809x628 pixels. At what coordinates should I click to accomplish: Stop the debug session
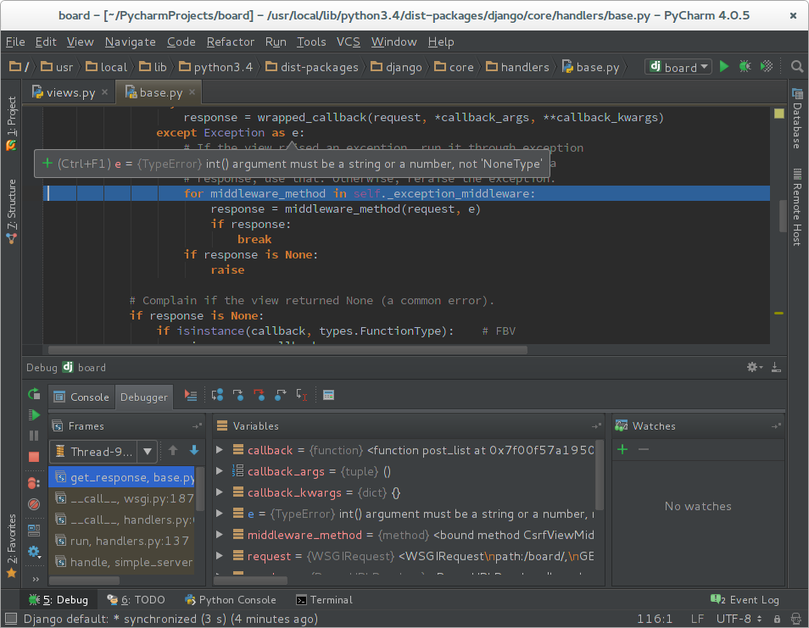tap(34, 457)
